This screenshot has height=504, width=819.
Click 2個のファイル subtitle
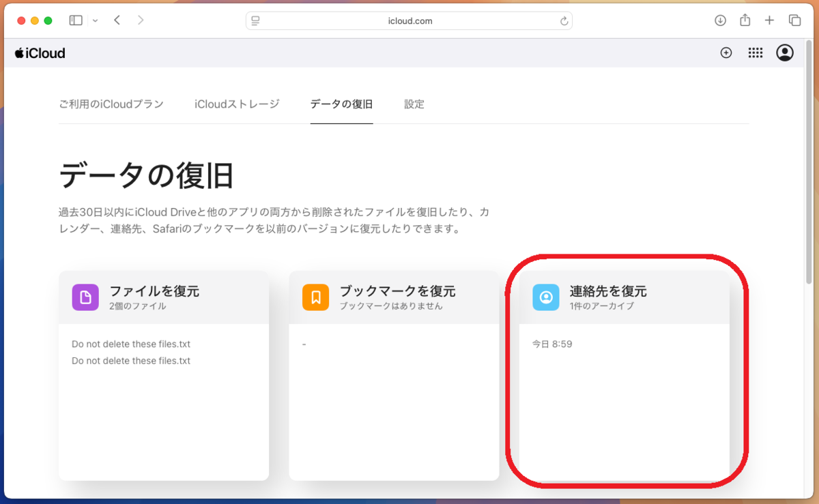(x=137, y=306)
